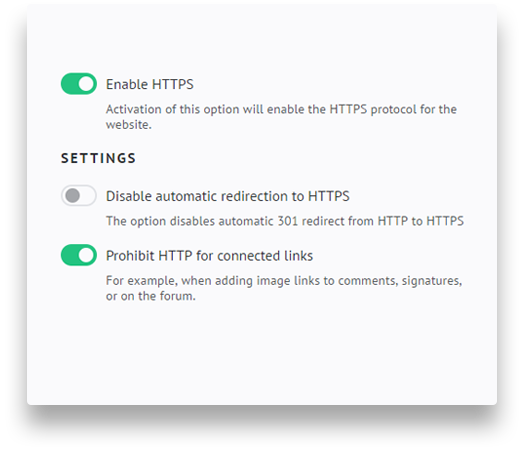Click the Enable HTTPS label text
Viewport: 524px width, 453px height.
pyautogui.click(x=150, y=84)
